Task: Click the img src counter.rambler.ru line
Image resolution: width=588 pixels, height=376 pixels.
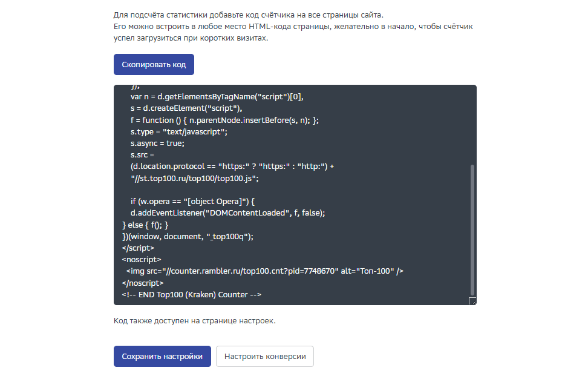Action: (x=264, y=271)
